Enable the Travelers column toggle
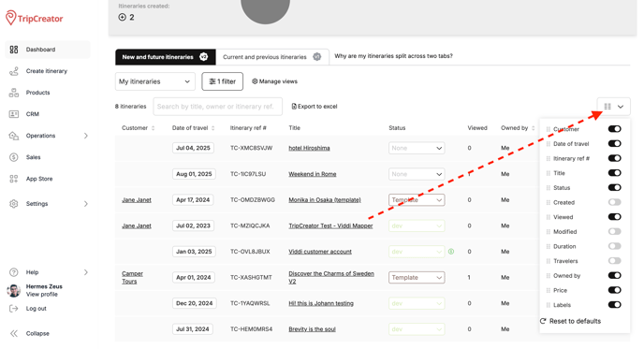The width and height of the screenshot is (644, 349). coord(614,261)
